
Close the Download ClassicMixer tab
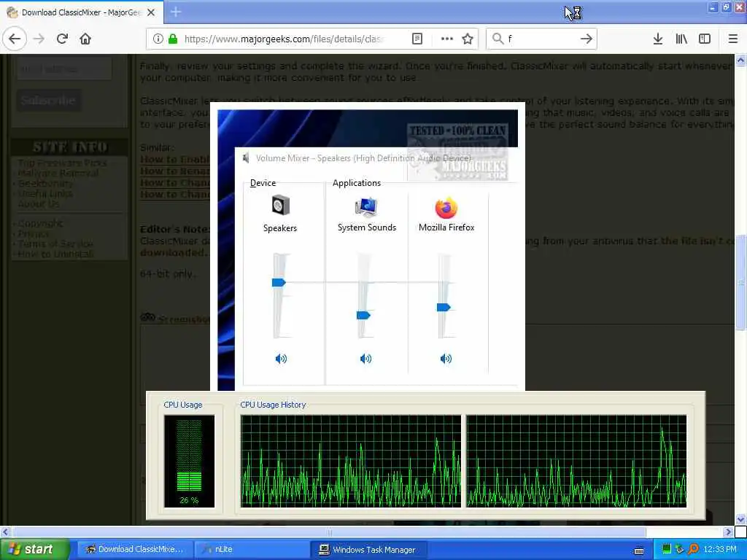point(151,12)
